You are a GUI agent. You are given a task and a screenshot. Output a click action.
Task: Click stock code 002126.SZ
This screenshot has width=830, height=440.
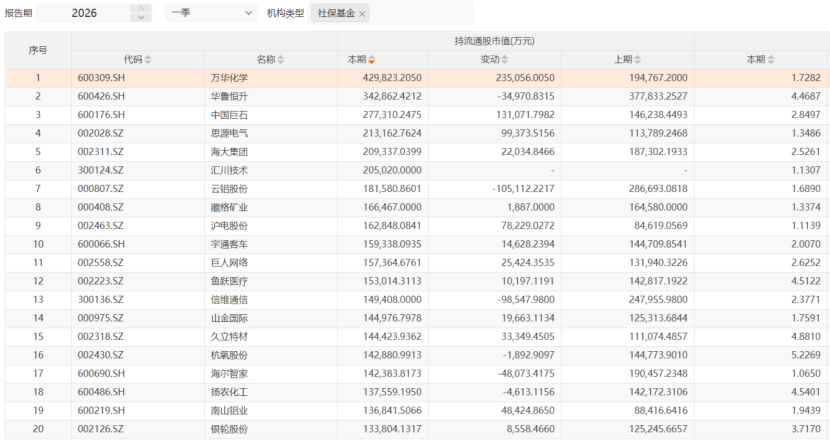100,429
